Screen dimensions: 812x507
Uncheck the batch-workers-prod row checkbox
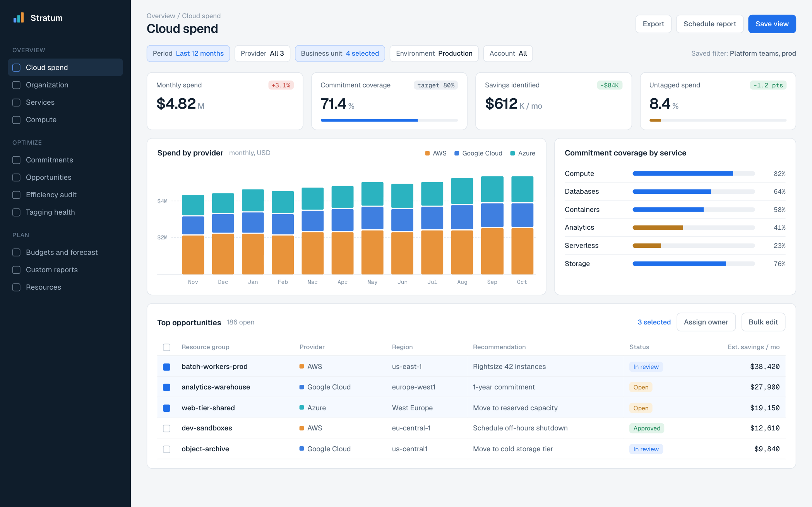(x=167, y=367)
